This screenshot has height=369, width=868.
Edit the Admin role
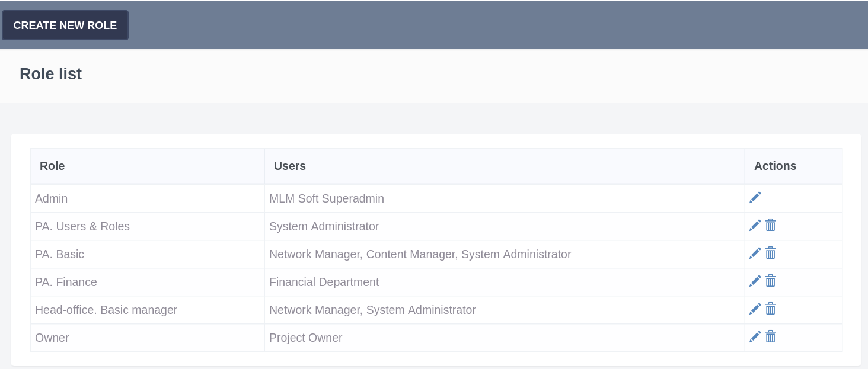755,198
